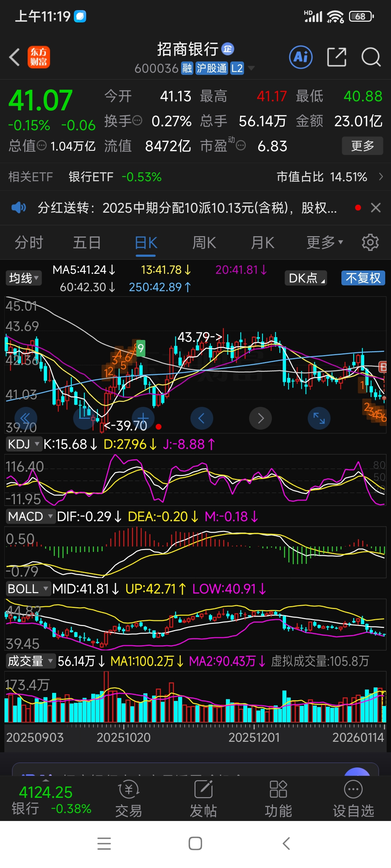The height and width of the screenshot is (868, 391).
Task: Tap the speaker announcement icon
Action: [18, 208]
